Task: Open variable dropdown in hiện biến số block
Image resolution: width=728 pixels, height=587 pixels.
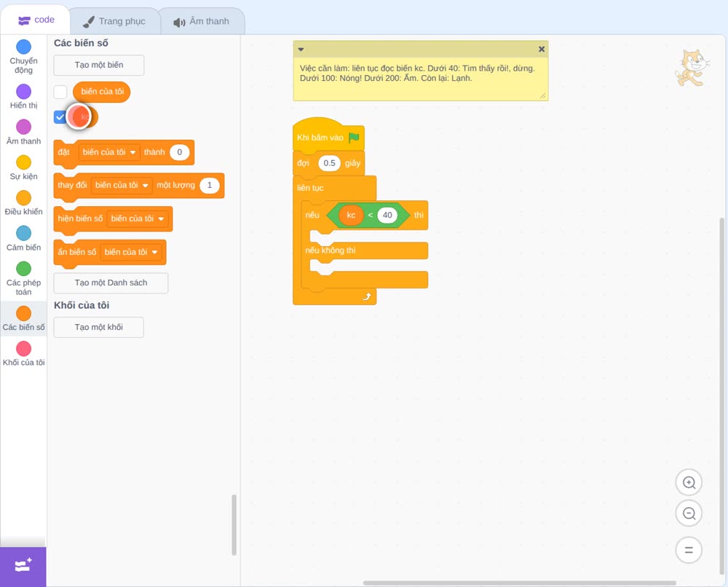Action: pos(138,218)
